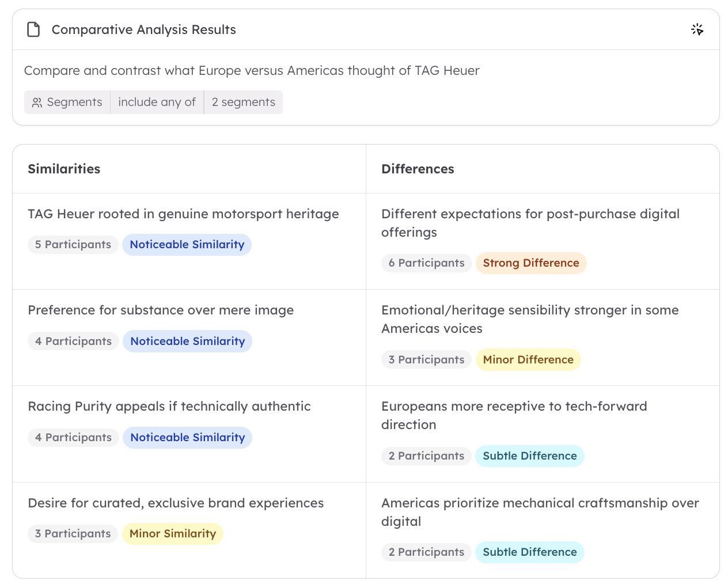Screen dimensions: 728x584
Task: Click '5 Participants' chip under motorsport heritage
Action: (x=73, y=245)
